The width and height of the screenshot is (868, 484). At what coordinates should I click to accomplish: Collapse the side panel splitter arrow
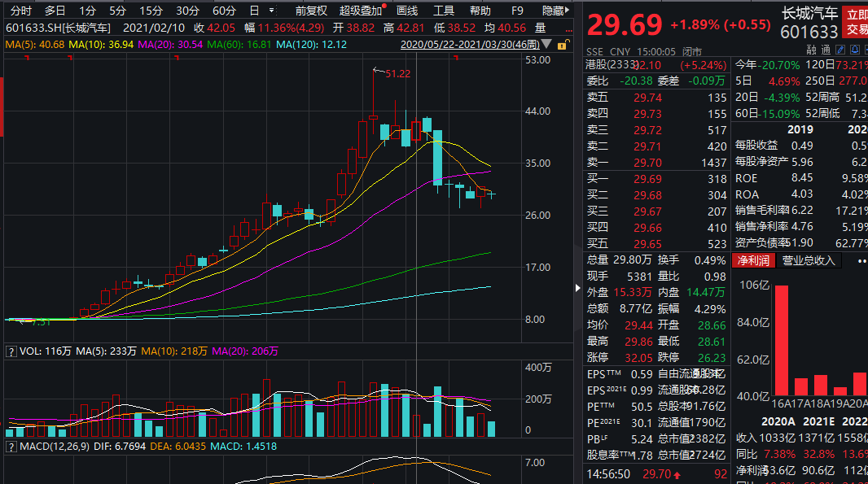point(579,287)
